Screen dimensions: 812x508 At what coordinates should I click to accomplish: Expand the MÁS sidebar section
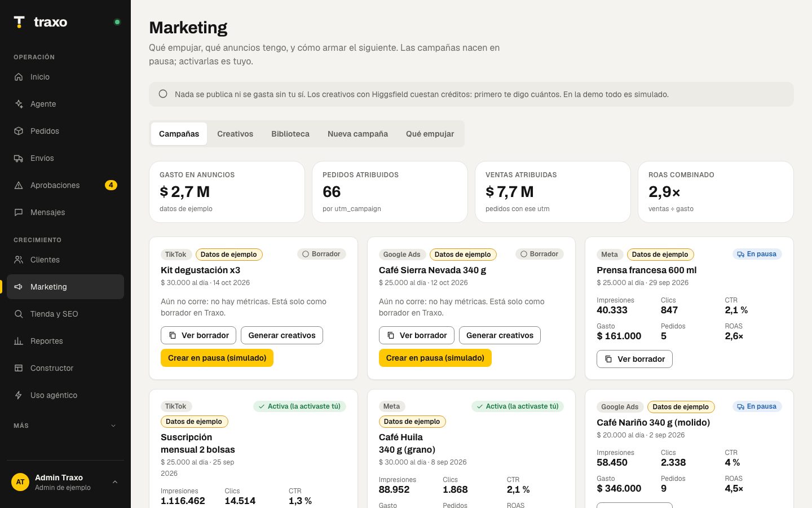[65, 426]
